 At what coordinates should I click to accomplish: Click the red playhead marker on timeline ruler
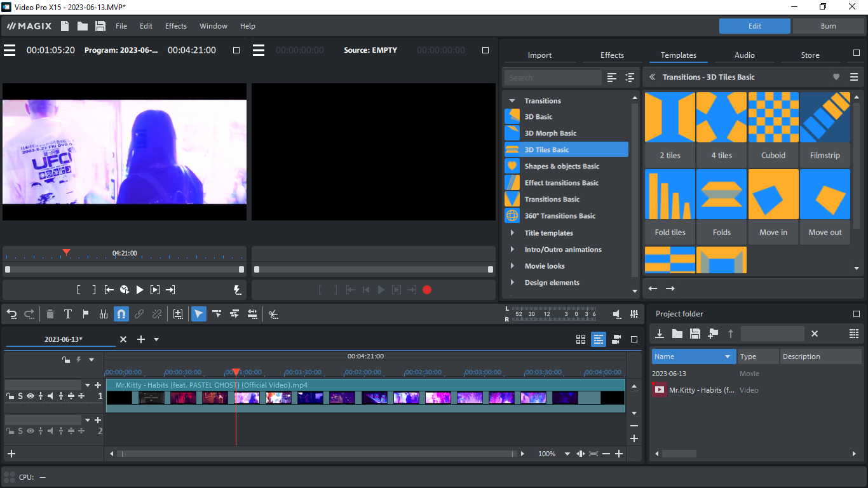236,372
